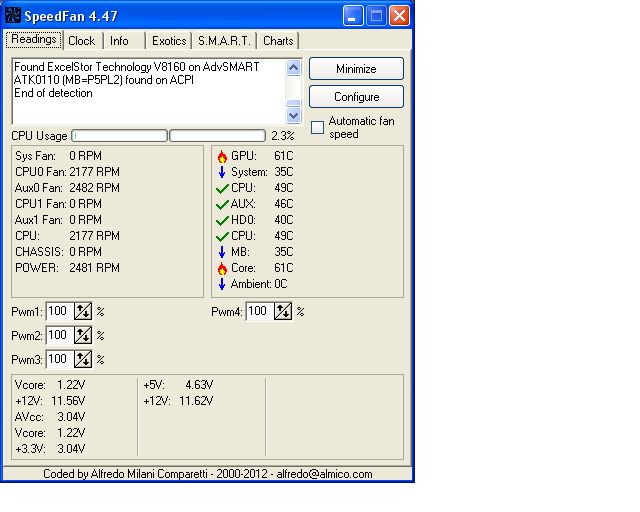The image size is (640, 512).
Task: Click the blue down arrow beside Ambient
Action: [222, 284]
